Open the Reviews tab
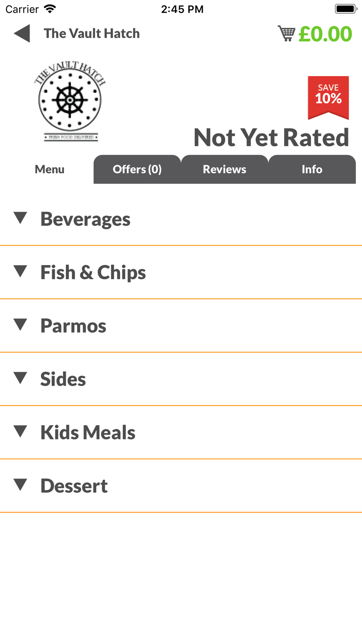Screen dimensions: 362x644 click(x=224, y=169)
